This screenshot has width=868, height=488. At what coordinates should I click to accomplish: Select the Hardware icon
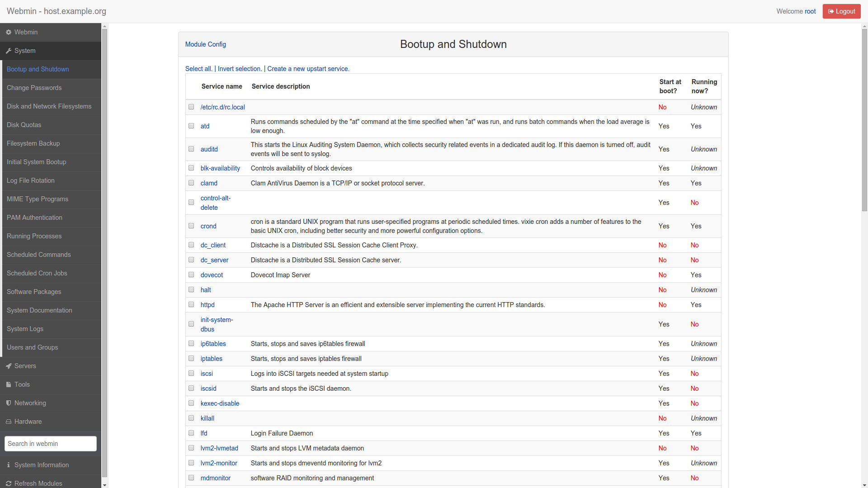point(9,422)
